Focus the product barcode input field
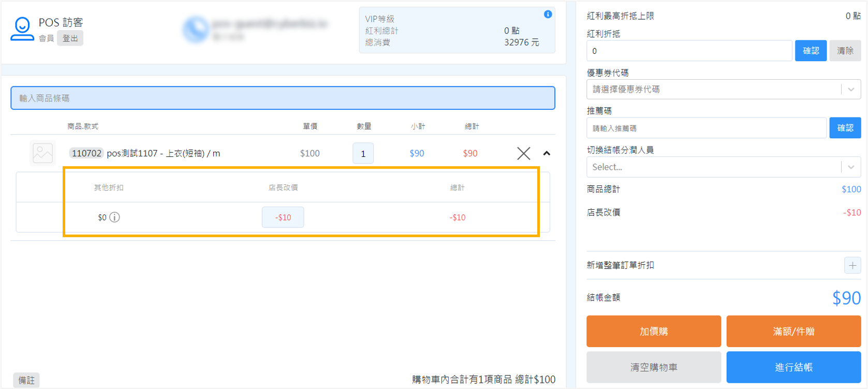 (x=283, y=98)
